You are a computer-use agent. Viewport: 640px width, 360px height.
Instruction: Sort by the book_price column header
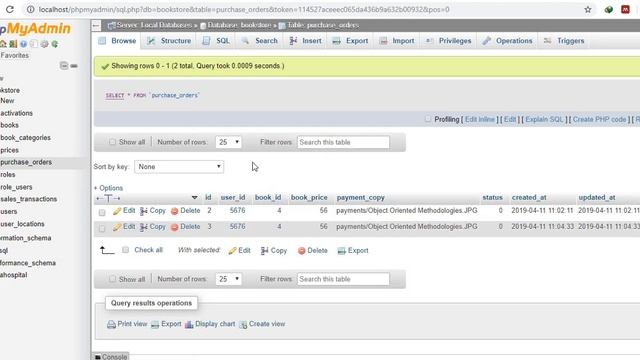[309, 198]
